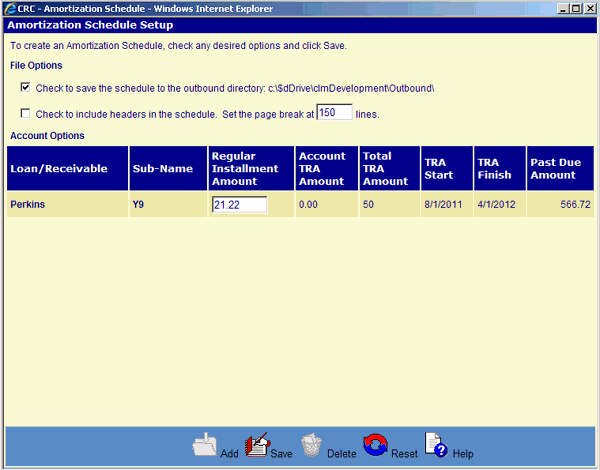Click the Amortization Schedule Setup title

90,25
